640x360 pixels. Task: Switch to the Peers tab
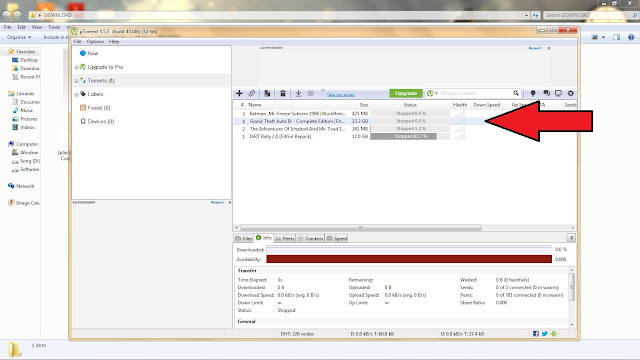[x=284, y=238]
